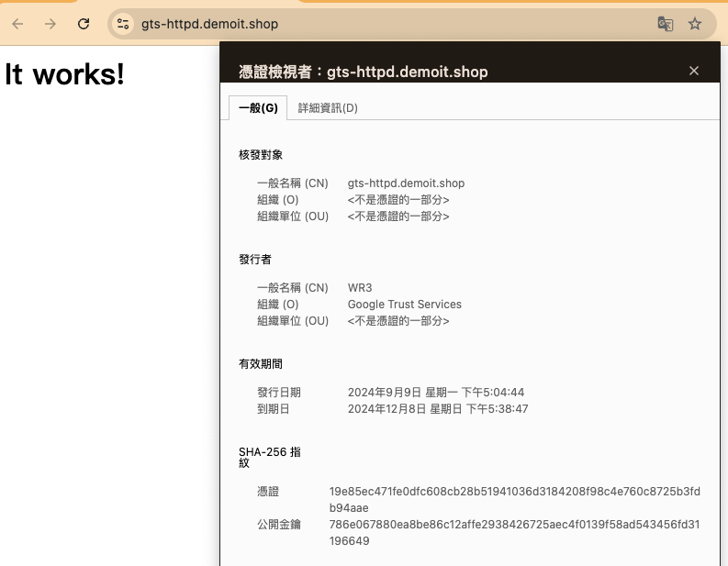Click the 有效期間 section heading
Screen dimensions: 728x566
[261, 364]
